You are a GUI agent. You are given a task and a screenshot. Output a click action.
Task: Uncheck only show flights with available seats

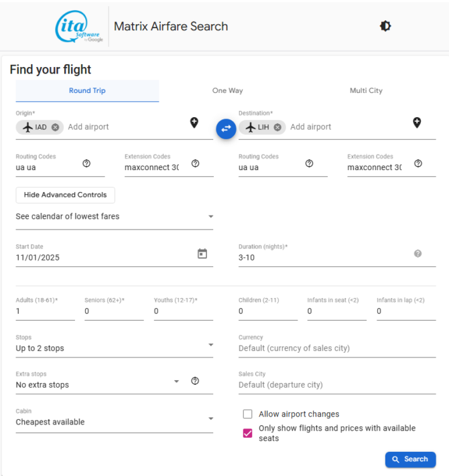pos(247,433)
